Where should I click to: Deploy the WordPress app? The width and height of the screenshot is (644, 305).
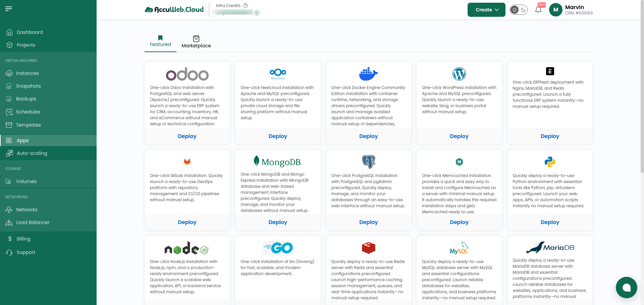point(459,136)
